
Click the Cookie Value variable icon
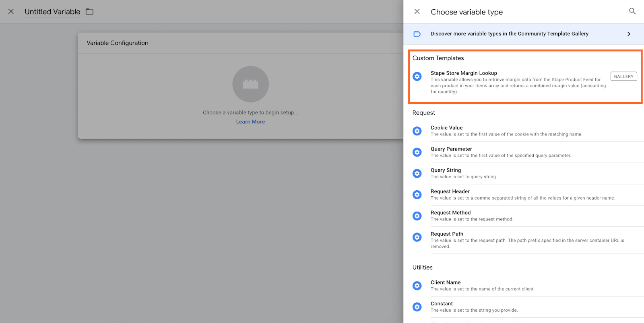(417, 131)
